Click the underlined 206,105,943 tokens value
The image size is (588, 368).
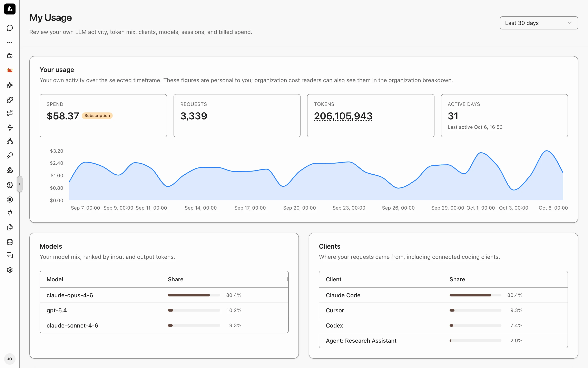(343, 116)
